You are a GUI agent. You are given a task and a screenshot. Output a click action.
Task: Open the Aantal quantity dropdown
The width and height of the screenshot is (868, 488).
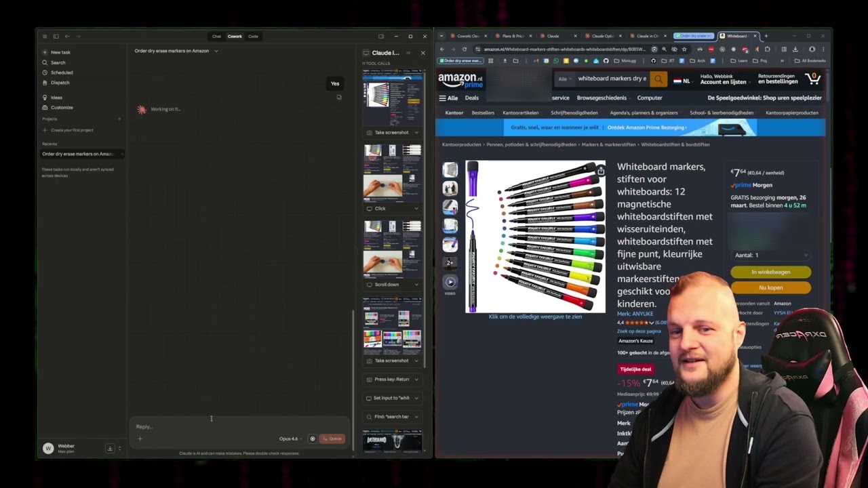(771, 255)
